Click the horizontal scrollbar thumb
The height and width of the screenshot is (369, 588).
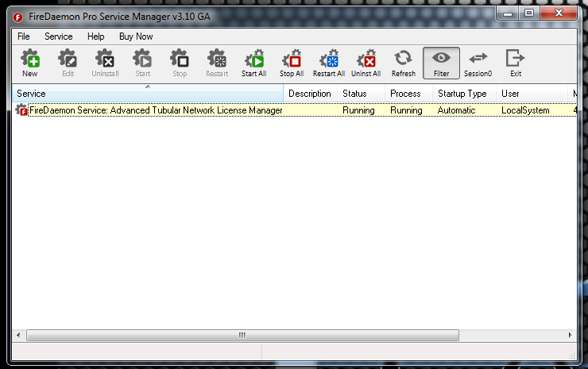tap(242, 336)
